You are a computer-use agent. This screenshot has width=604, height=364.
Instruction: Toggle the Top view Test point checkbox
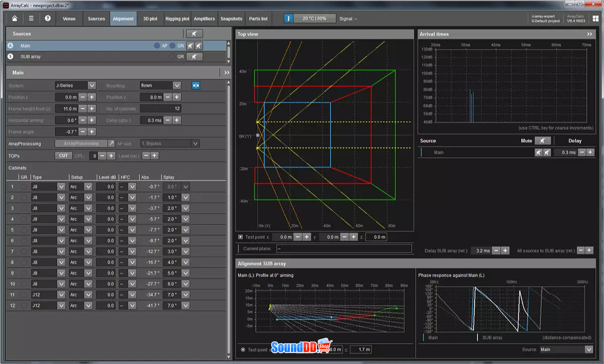240,237
